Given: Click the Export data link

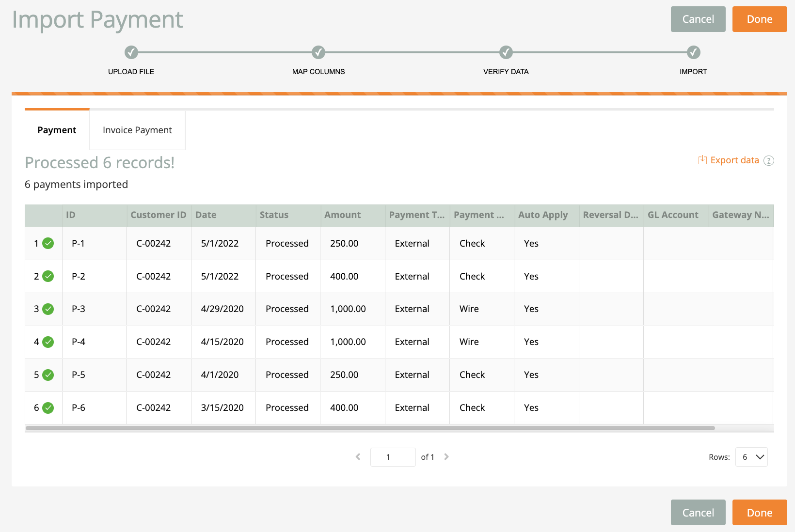Looking at the screenshot, I should (734, 160).
